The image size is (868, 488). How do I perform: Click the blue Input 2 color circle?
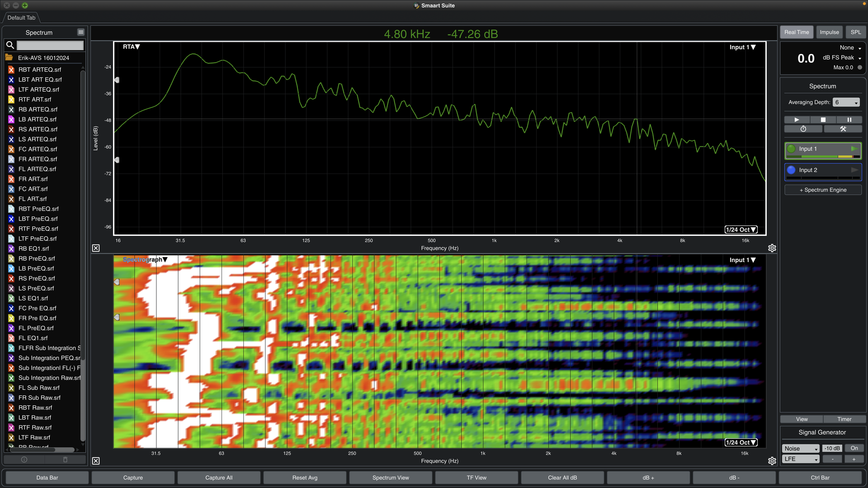point(791,170)
